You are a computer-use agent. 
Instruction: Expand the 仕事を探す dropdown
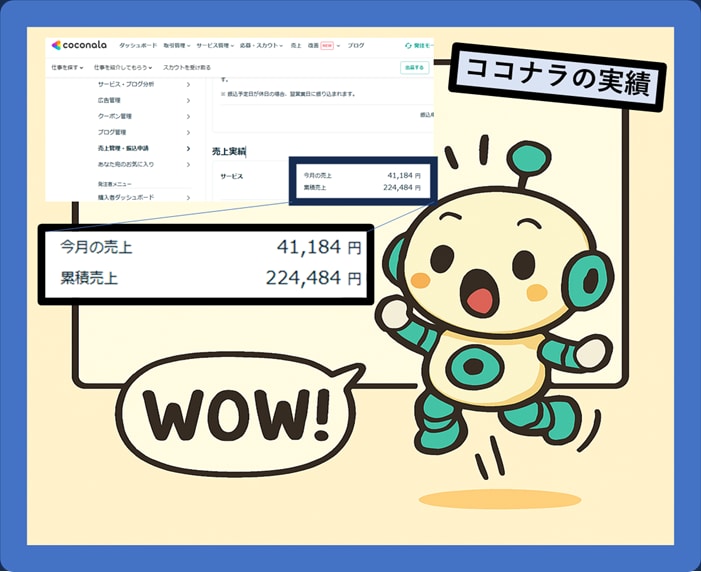point(67,68)
